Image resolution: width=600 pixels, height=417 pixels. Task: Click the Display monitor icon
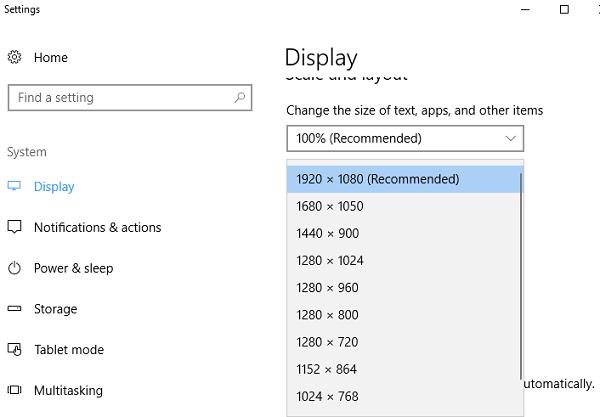pyautogui.click(x=15, y=187)
